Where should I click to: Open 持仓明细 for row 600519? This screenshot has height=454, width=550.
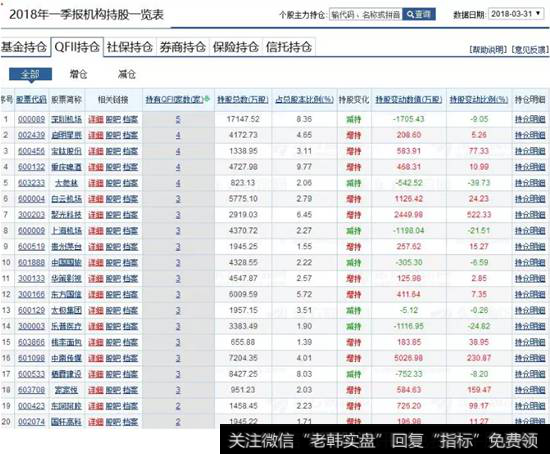530,247
